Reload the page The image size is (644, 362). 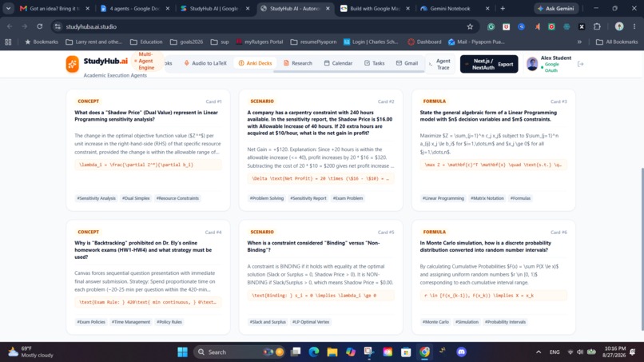click(x=39, y=26)
